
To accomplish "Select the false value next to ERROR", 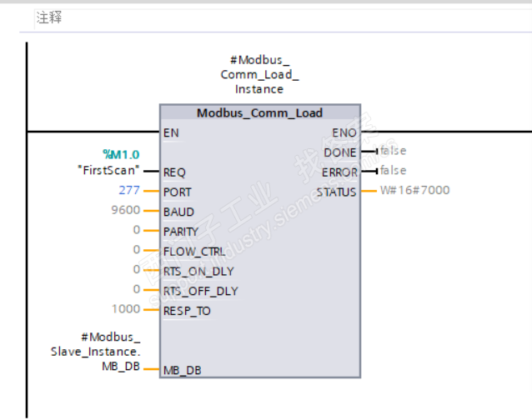I will [393, 170].
